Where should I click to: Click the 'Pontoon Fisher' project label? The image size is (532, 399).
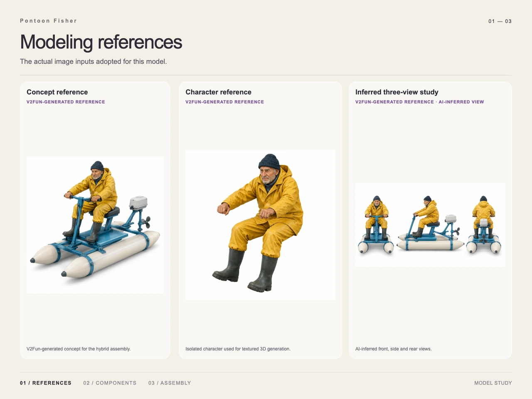click(48, 21)
